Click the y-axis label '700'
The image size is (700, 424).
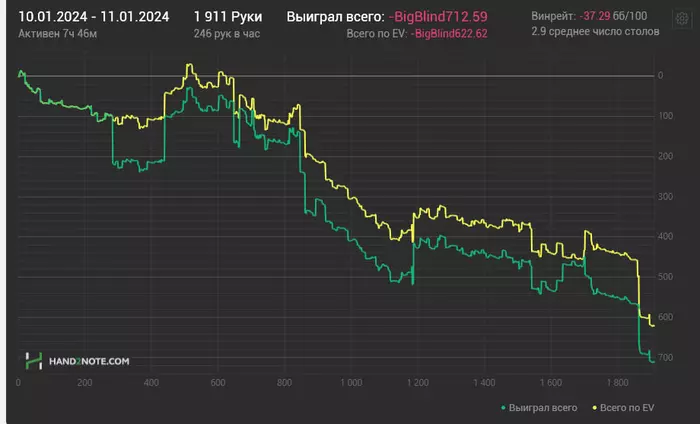[666, 357]
